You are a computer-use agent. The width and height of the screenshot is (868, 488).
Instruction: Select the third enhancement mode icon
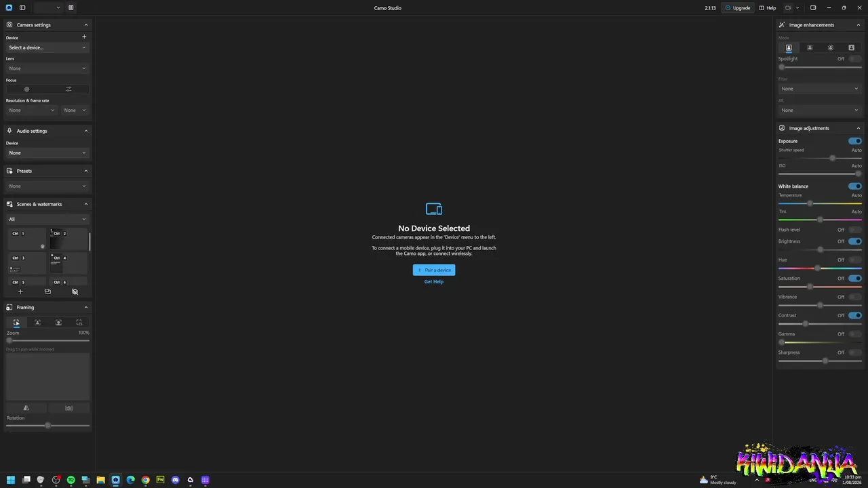point(831,47)
